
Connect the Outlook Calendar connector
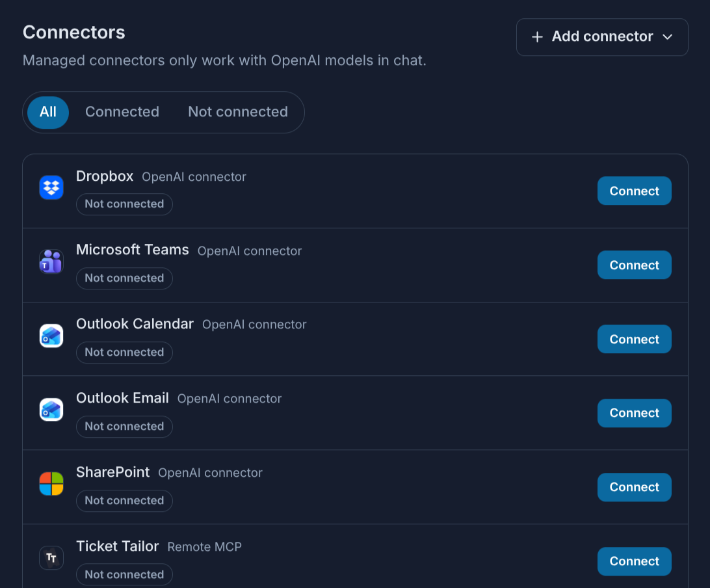[x=634, y=340]
